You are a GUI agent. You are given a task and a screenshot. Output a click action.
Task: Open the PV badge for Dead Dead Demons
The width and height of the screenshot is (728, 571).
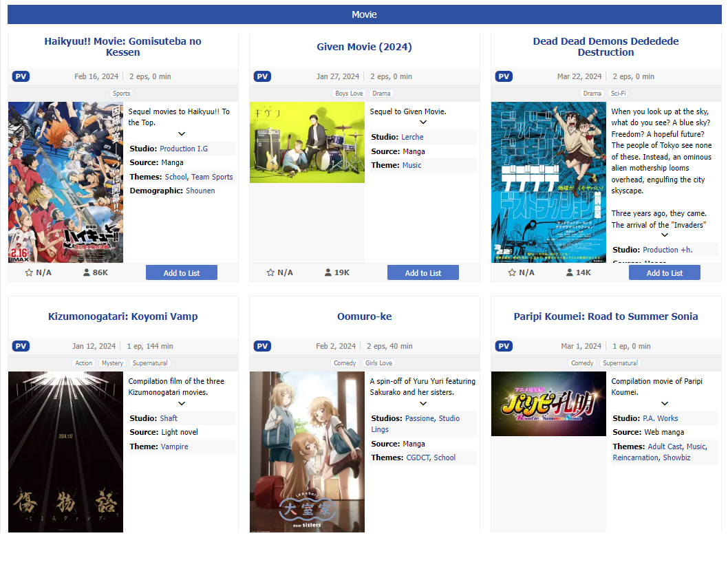(x=504, y=76)
